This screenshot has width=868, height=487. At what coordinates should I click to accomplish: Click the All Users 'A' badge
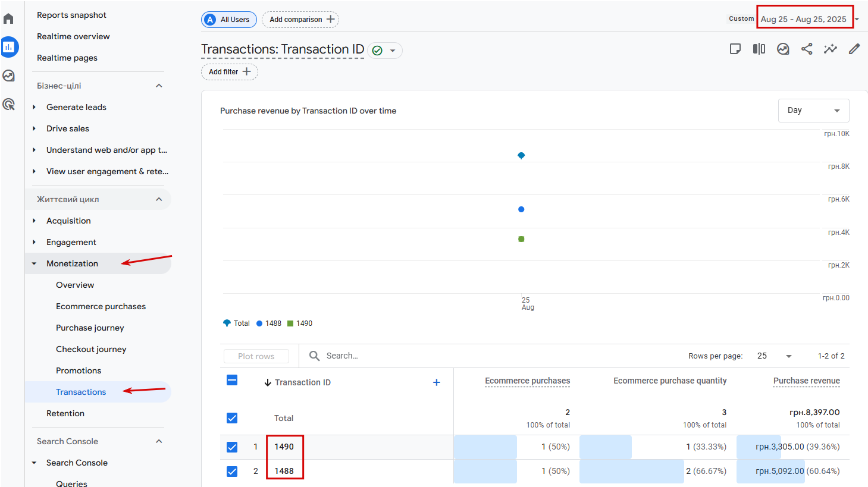(x=210, y=20)
